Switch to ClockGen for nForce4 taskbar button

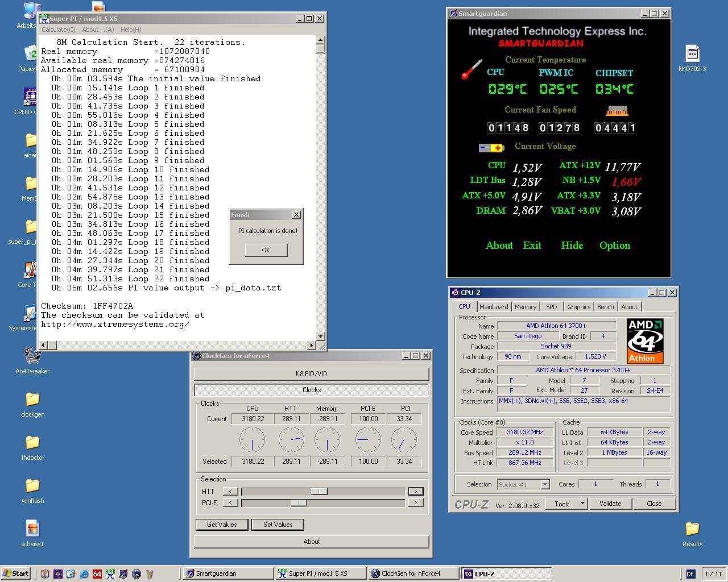[413, 573]
